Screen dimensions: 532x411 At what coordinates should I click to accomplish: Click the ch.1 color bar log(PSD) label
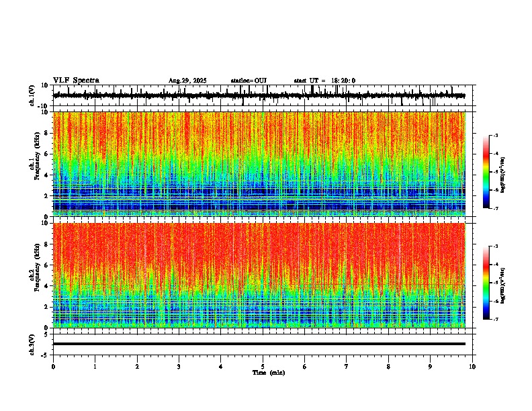point(503,175)
